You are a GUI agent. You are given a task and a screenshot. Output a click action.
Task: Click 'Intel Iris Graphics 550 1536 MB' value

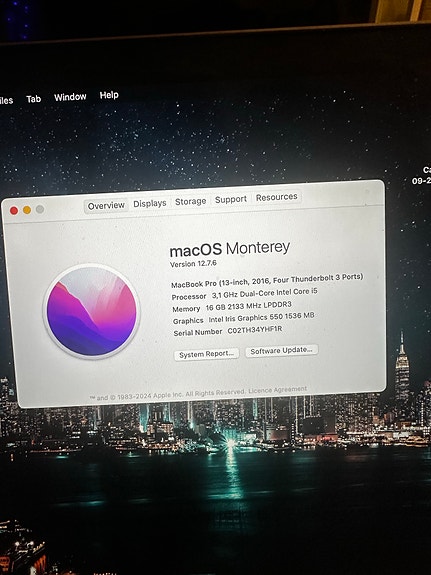tap(261, 318)
